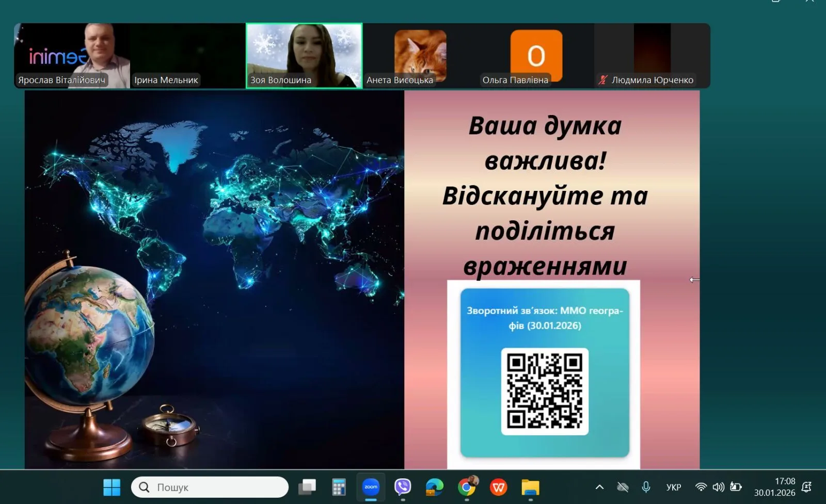826x504 pixels.
Task: Open the volume speaker tray icon
Action: 718,487
